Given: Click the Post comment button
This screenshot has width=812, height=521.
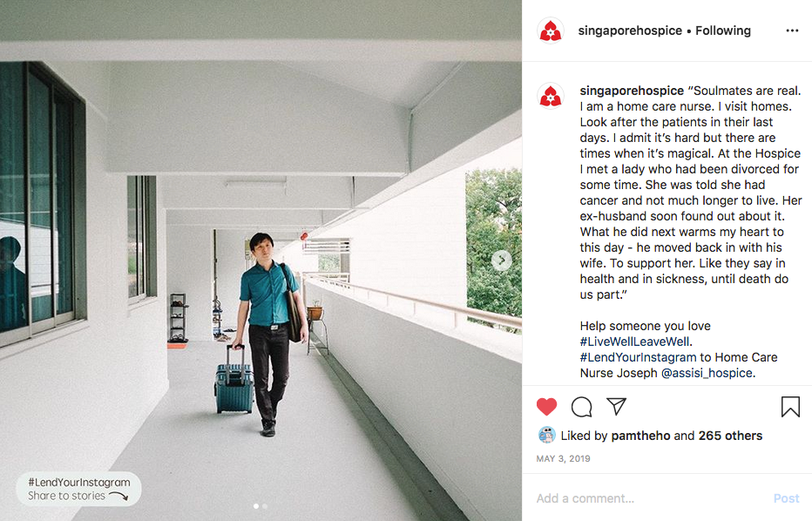Looking at the screenshot, I should tap(786, 498).
